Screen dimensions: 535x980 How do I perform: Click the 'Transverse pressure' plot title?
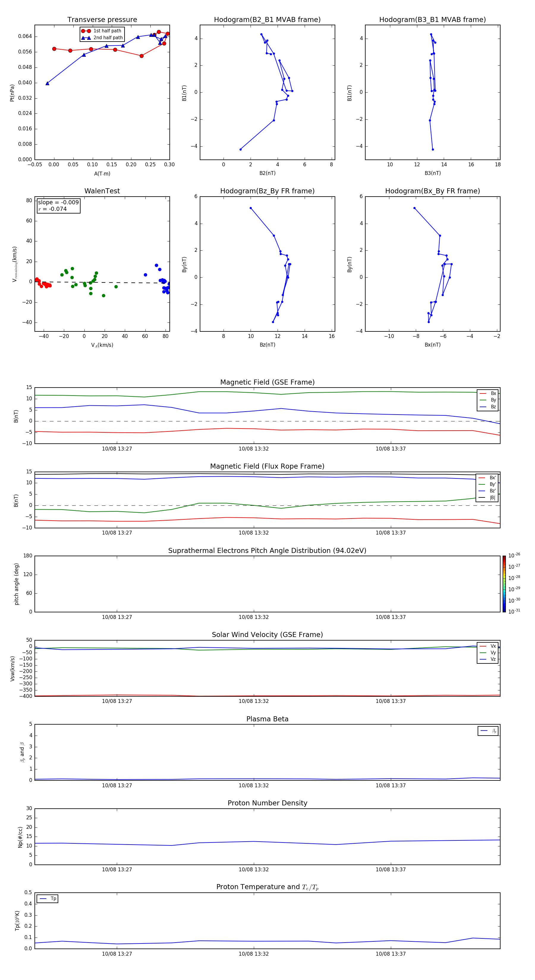[x=102, y=20]
